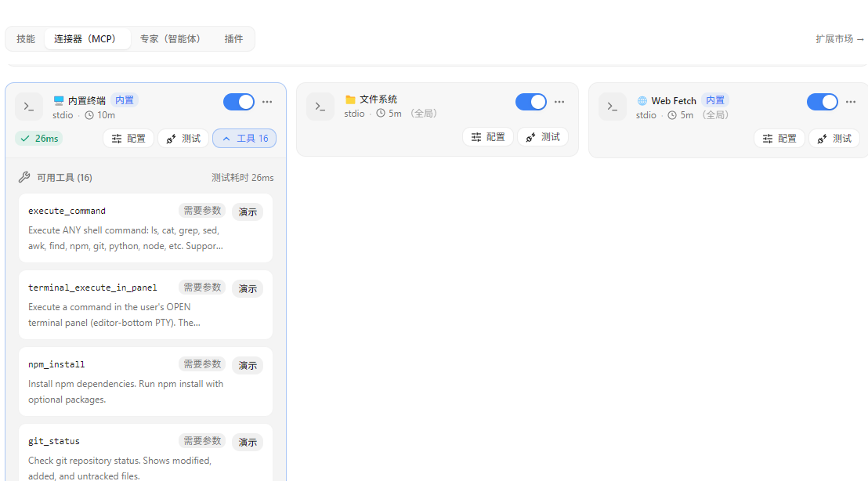Switch to the 技能 tab
This screenshot has width=868, height=481.
[x=26, y=38]
